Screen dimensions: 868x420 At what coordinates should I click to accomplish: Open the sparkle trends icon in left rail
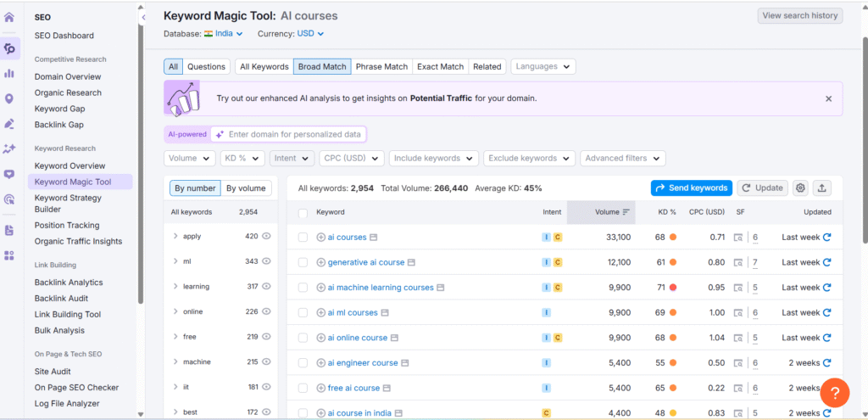click(9, 148)
